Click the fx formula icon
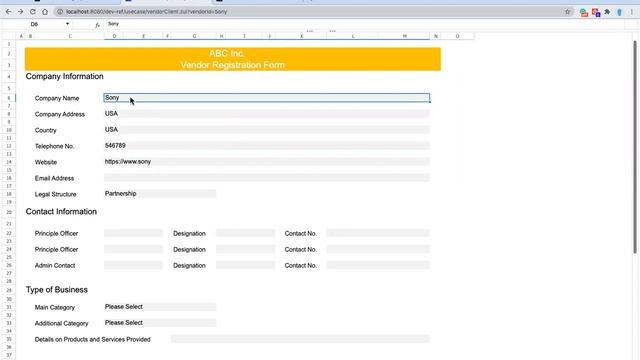 pos(97,24)
